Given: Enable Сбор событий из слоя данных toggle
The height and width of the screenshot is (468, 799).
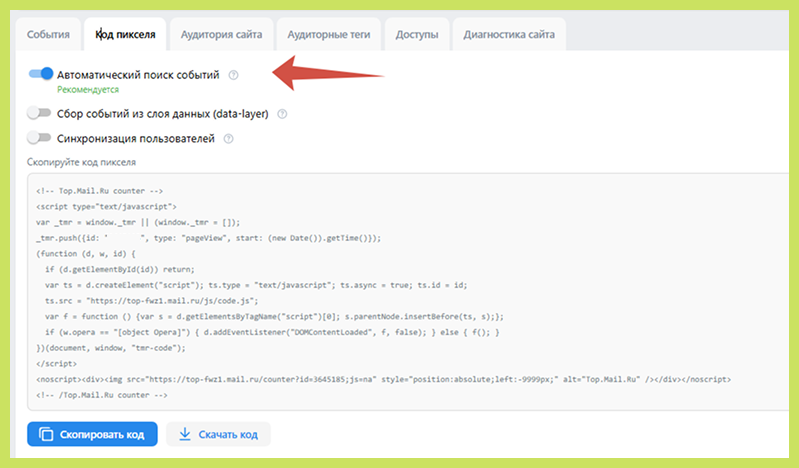Looking at the screenshot, I should [x=39, y=113].
